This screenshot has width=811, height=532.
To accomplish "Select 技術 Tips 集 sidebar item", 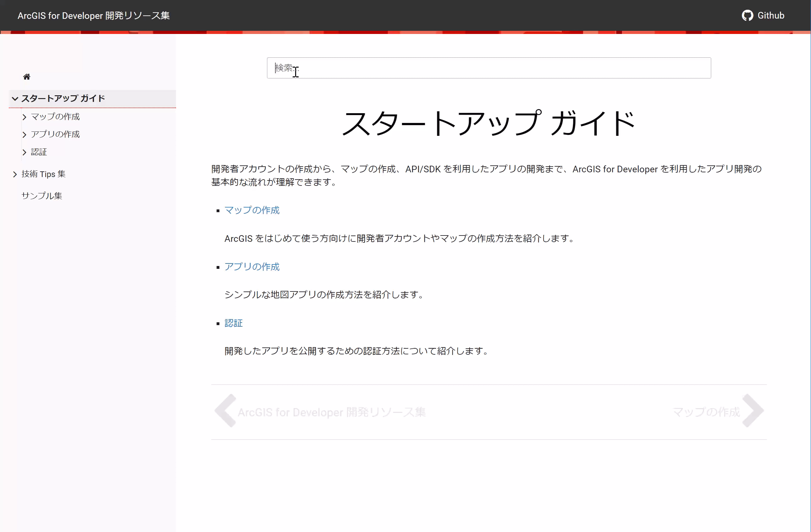I will click(x=44, y=174).
